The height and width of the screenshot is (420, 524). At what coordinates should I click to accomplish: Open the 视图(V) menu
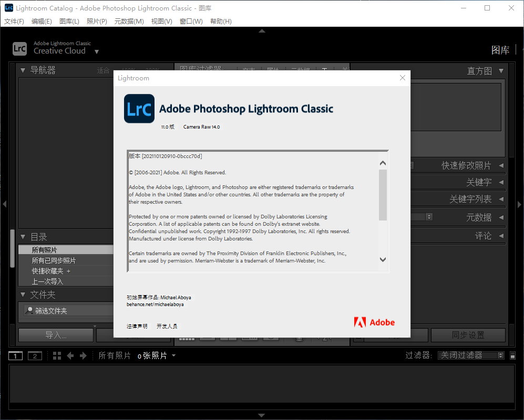(x=161, y=22)
